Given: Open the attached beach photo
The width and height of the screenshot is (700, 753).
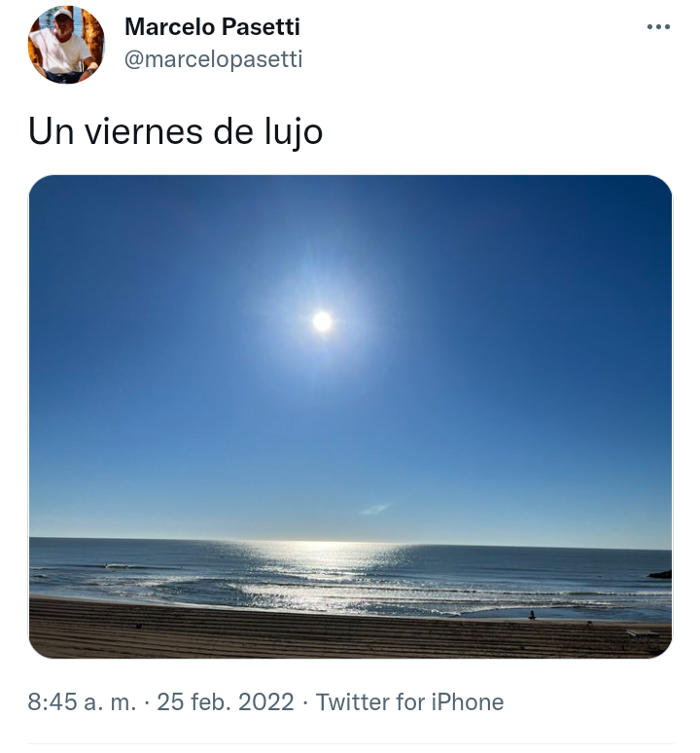Looking at the screenshot, I should pos(350,416).
